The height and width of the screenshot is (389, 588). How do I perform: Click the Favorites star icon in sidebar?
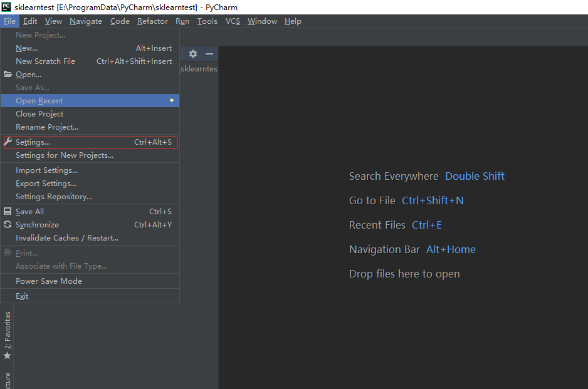7,356
